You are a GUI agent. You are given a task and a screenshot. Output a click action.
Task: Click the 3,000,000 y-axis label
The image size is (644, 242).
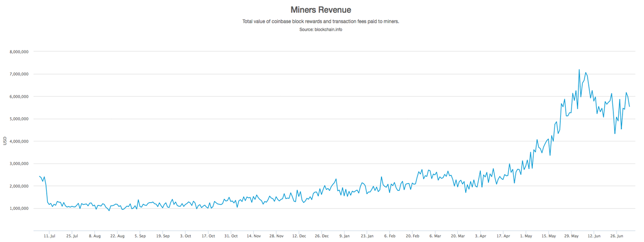point(19,164)
